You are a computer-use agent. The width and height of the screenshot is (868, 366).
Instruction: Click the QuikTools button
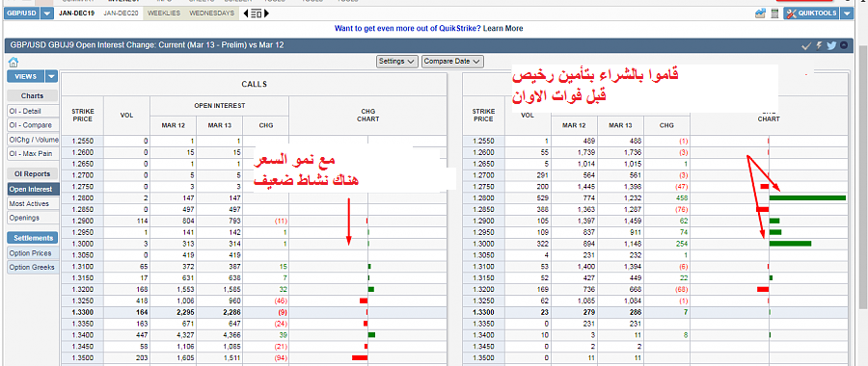point(811,13)
